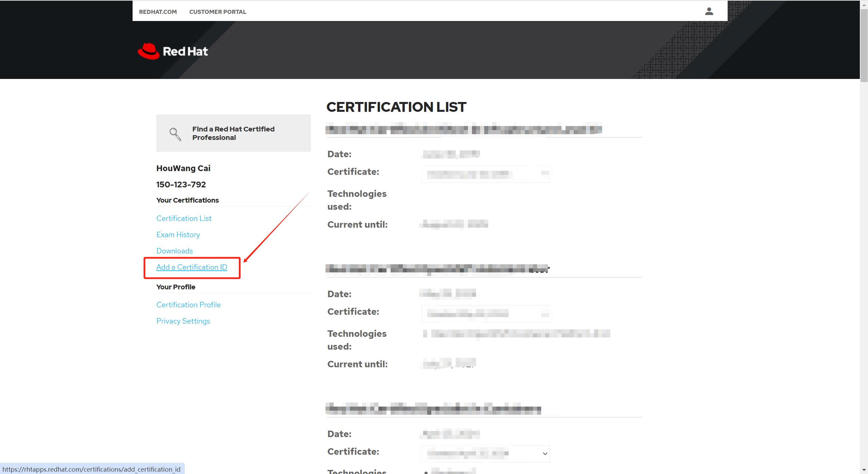Screen dimensions: 868x474
Task: Open second certification's Certificate dropdown
Action: [486, 314]
